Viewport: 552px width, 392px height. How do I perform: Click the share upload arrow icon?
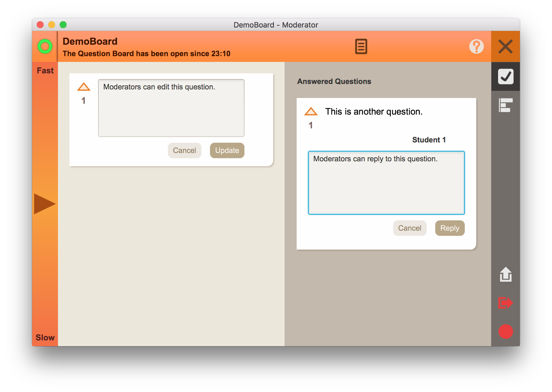click(506, 274)
